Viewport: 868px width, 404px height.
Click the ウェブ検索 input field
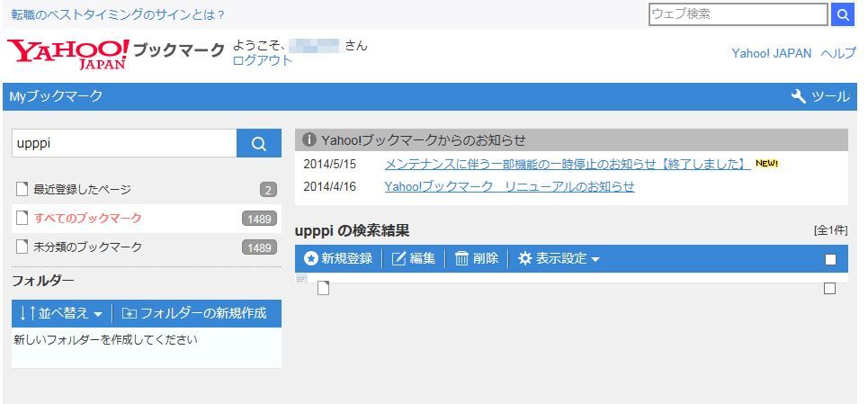click(738, 15)
